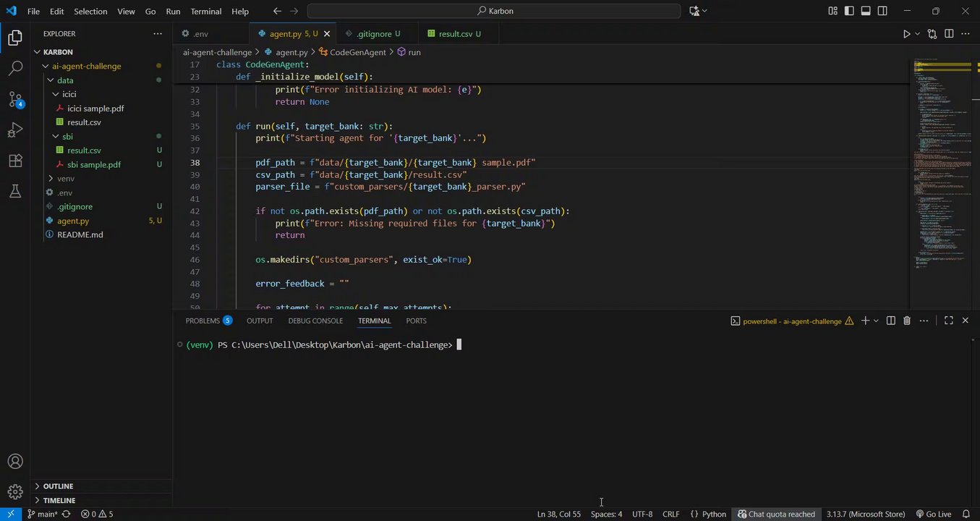980x521 pixels.
Task: Collapse the icici folder
Action: [55, 94]
